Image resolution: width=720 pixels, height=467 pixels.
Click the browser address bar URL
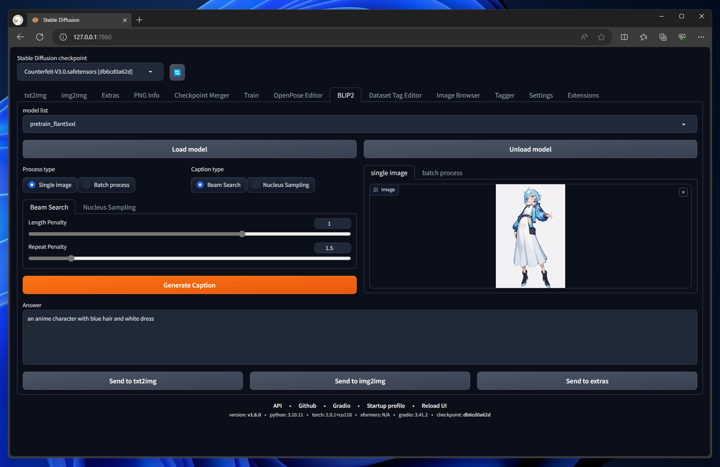coord(92,37)
